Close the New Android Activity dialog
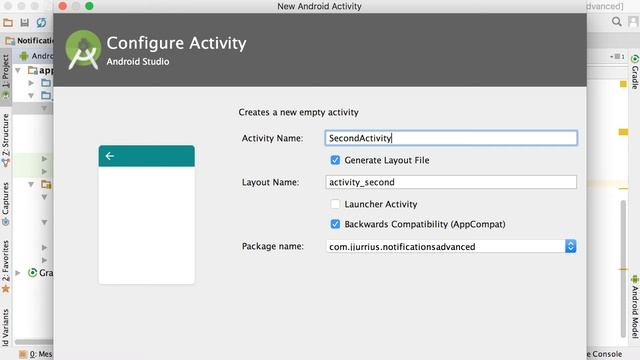Image resolution: width=640 pixels, height=360 pixels. (x=62, y=6)
